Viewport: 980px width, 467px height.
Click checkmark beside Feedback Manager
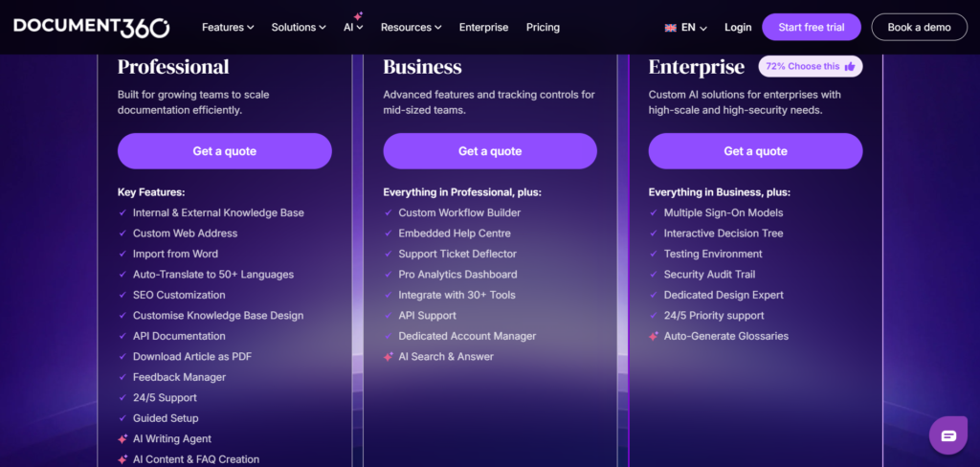tap(122, 377)
